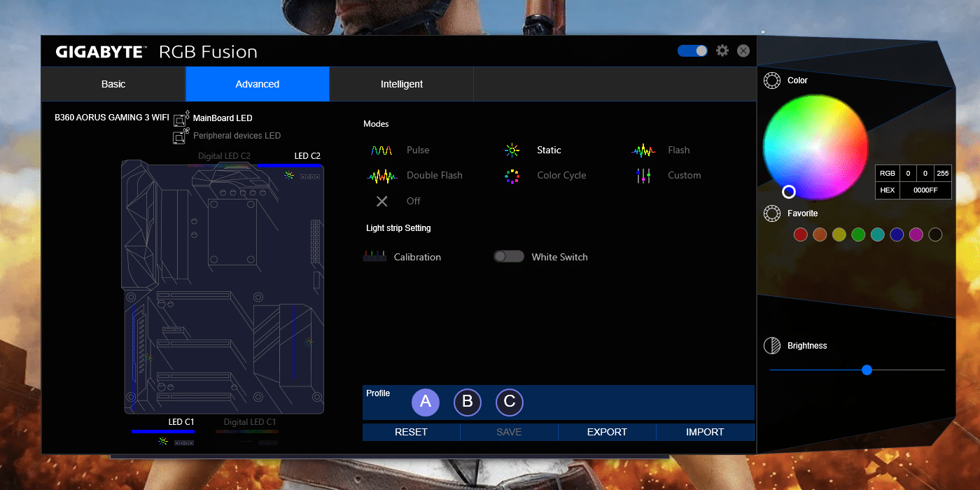
Task: Click the RGB red value field
Action: coord(908,173)
